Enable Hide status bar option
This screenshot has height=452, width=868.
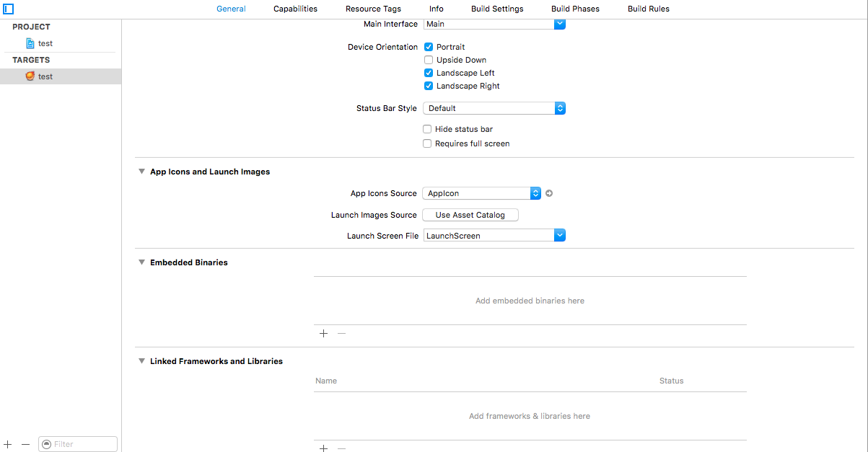point(427,129)
